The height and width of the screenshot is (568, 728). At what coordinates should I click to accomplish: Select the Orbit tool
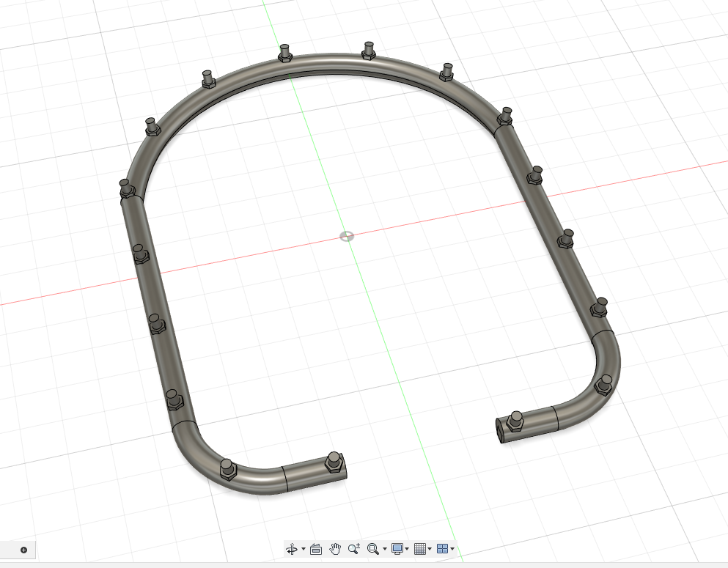click(292, 549)
